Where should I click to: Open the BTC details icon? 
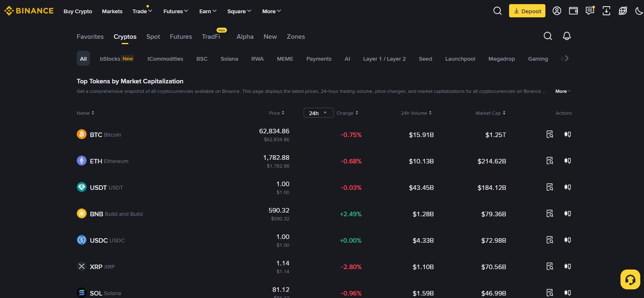[x=550, y=134]
